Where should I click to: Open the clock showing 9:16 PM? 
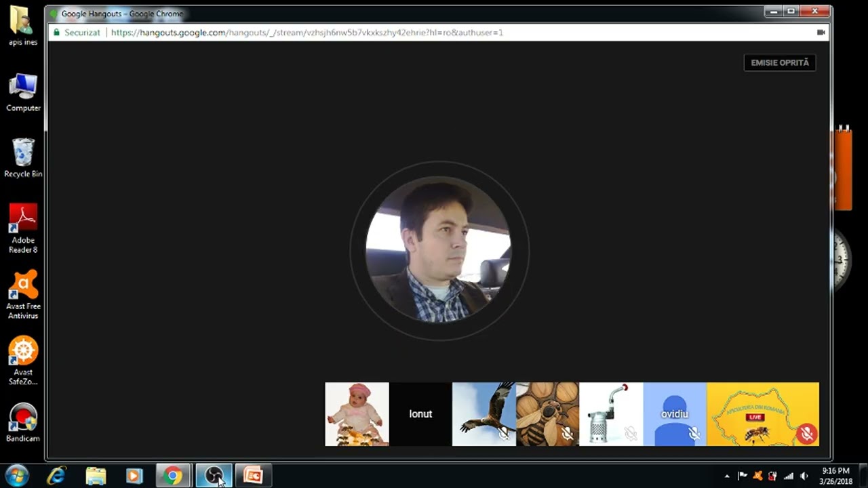[835, 476]
